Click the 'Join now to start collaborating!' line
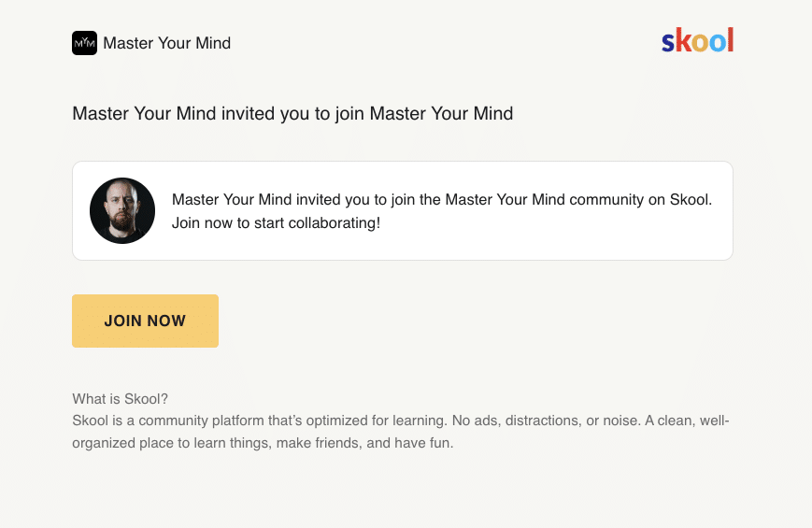 [276, 222]
